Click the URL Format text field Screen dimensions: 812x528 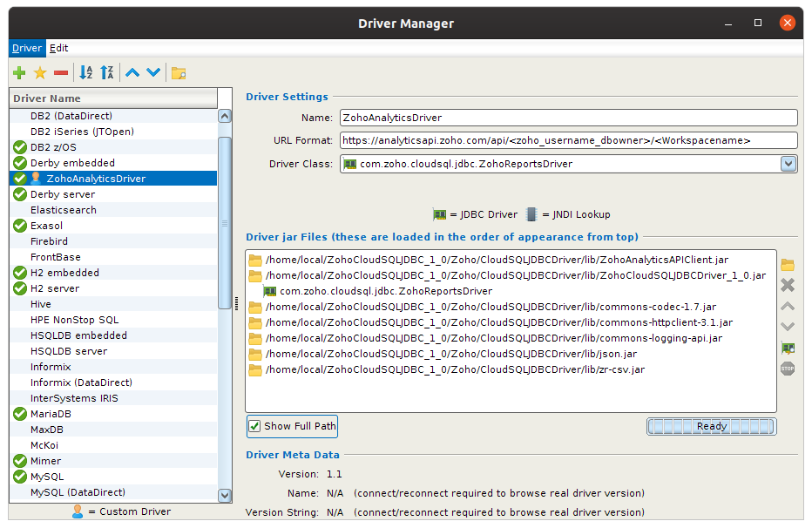coord(568,140)
